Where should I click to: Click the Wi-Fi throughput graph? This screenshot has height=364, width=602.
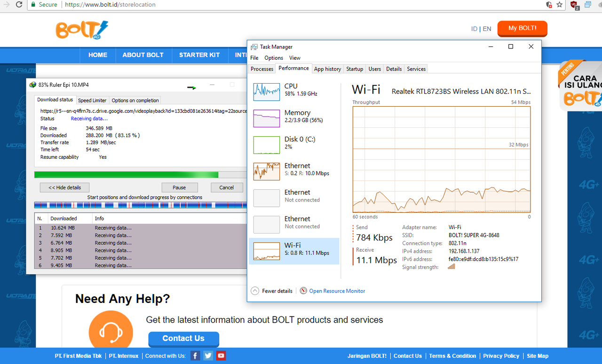coord(442,160)
